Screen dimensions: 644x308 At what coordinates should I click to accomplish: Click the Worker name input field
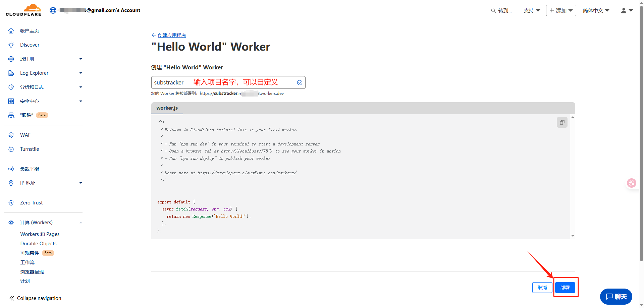point(228,82)
